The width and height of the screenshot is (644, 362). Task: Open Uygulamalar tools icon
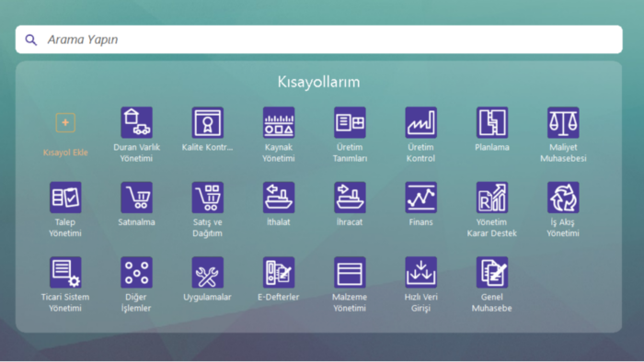tap(207, 273)
